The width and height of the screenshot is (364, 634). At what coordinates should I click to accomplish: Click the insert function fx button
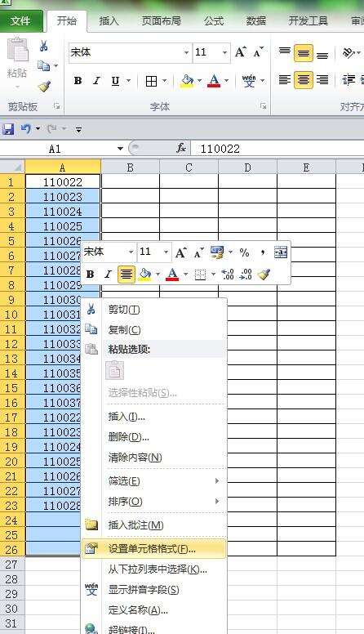181,149
